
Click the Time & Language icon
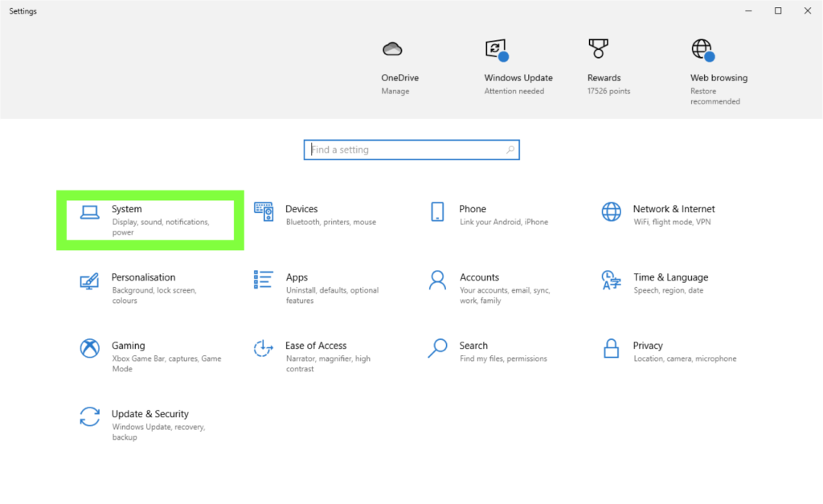611,280
